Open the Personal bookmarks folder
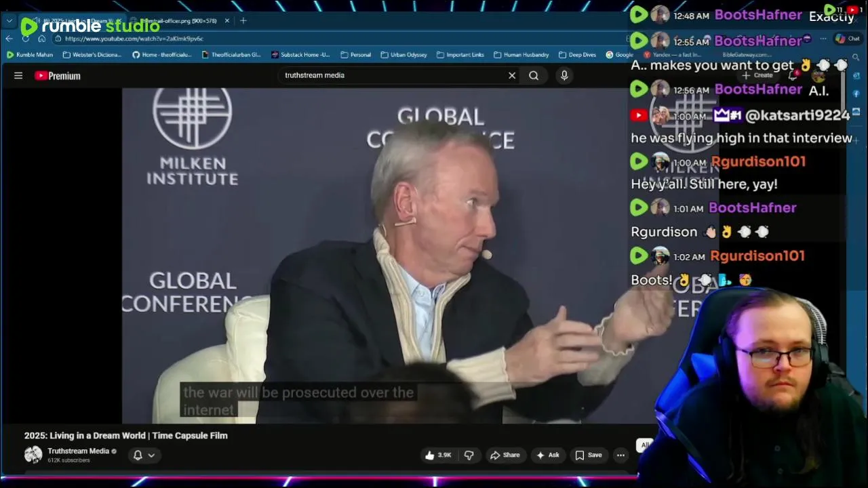This screenshot has height=488, width=868. (x=356, y=55)
